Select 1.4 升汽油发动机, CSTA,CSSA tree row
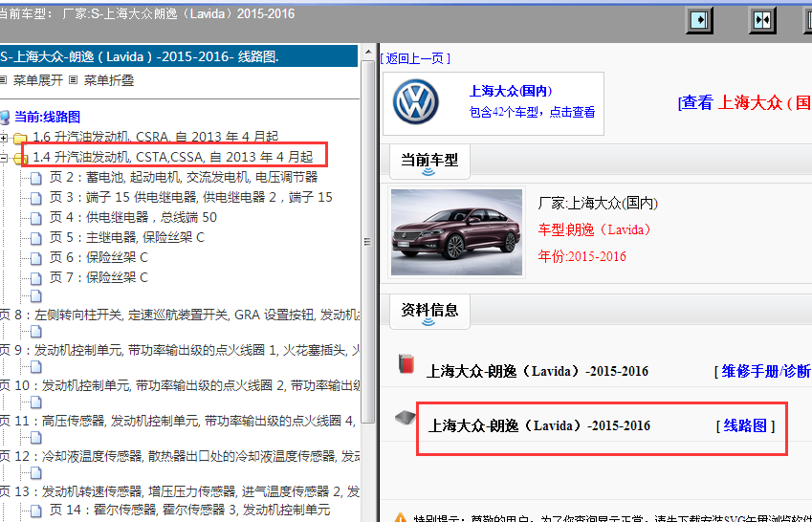The height and width of the screenshot is (522, 812). [x=172, y=157]
